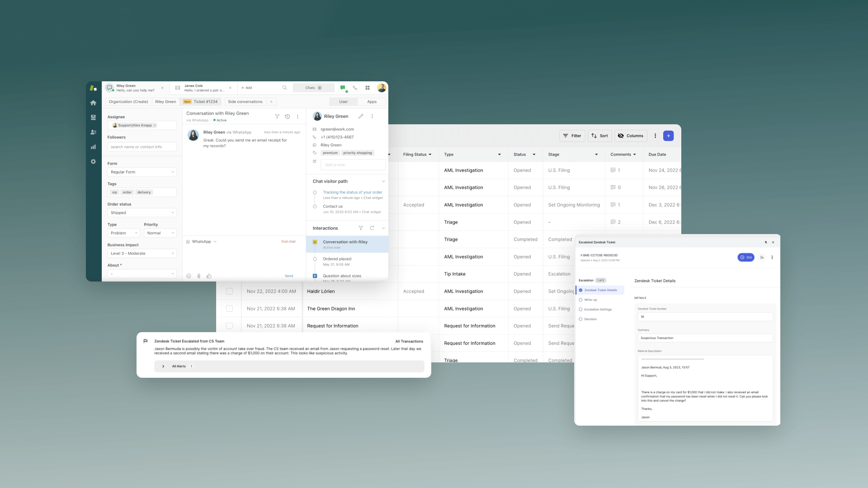This screenshot has height=488, width=868.
Task: Open the Home icon in sidebar
Action: (x=93, y=103)
